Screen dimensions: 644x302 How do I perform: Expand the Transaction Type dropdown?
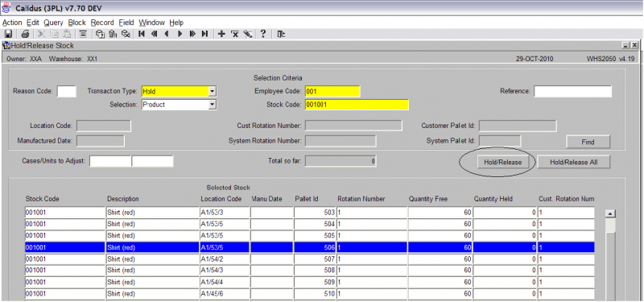coord(213,91)
